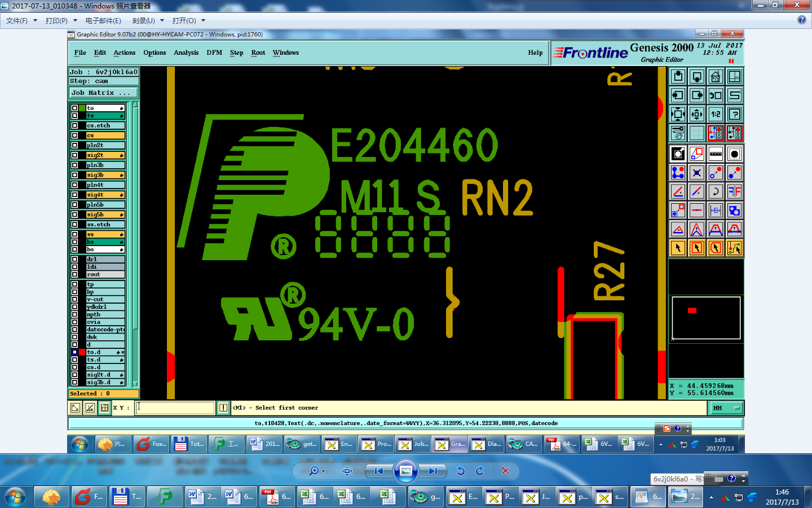Click the ruler measure icon
812x508 pixels.
coord(716,154)
